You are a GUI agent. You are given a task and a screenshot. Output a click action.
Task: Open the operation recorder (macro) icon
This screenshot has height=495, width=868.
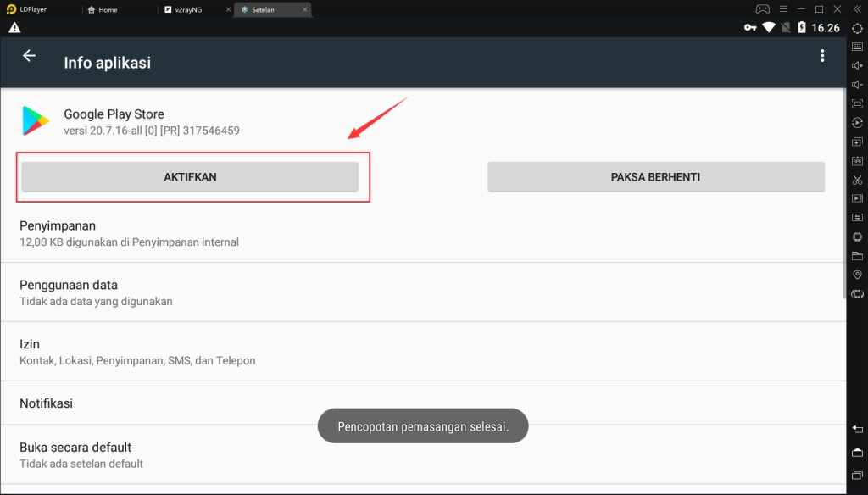coord(858,122)
